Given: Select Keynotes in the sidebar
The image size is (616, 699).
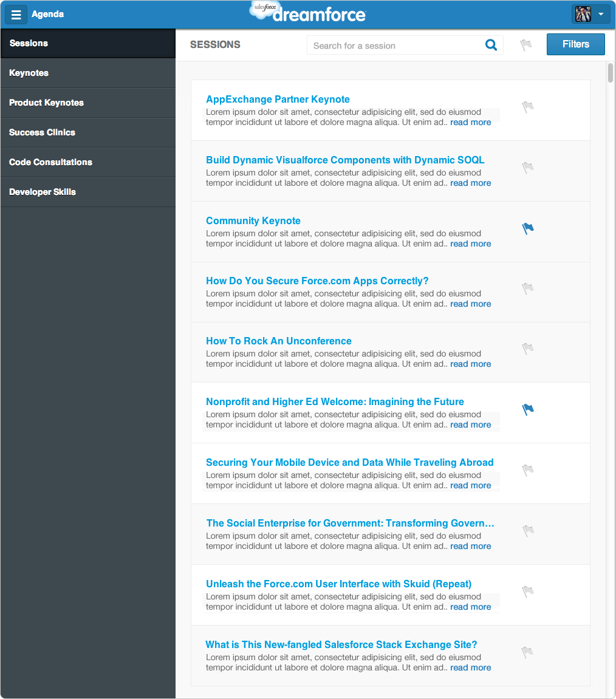Looking at the screenshot, I should coord(88,73).
